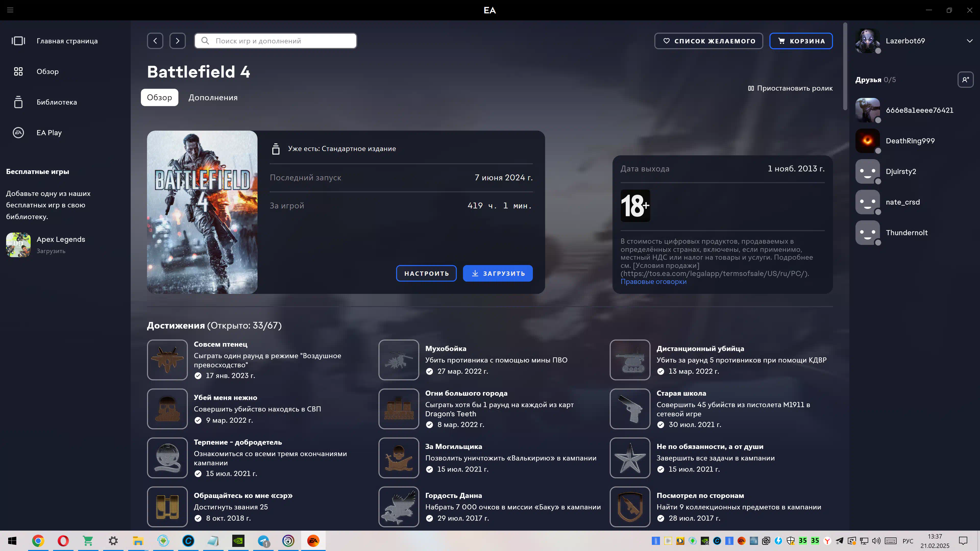Click the Обращайтесь ко мне «сэр» icon
The image size is (980, 551).
pos(167,507)
